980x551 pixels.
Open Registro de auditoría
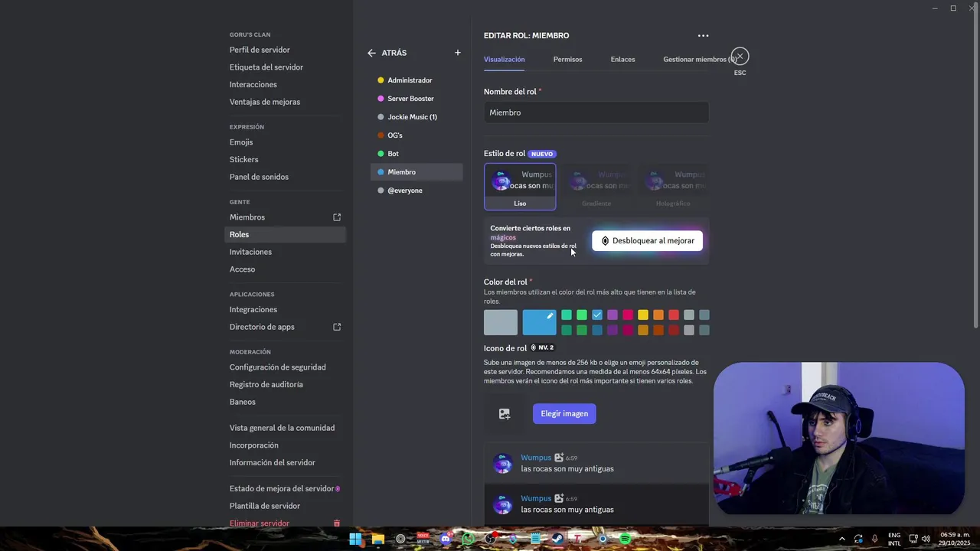[286, 384]
